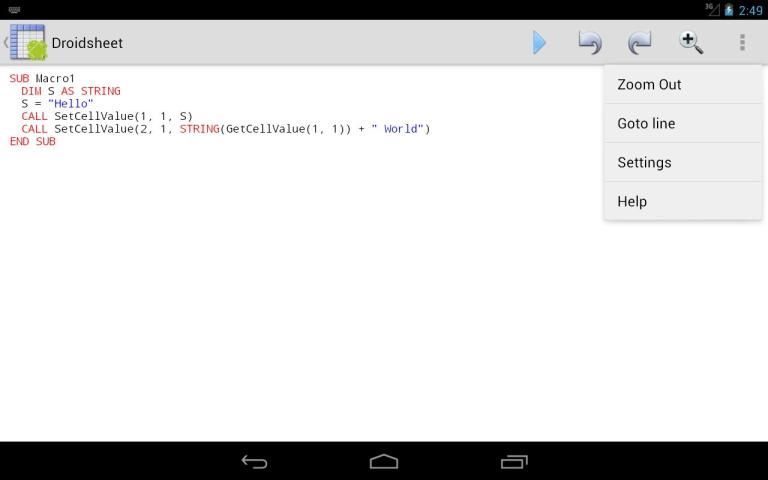Choose Goto line menu entry
Image resolution: width=768 pixels, height=480 pixels.
pos(646,124)
